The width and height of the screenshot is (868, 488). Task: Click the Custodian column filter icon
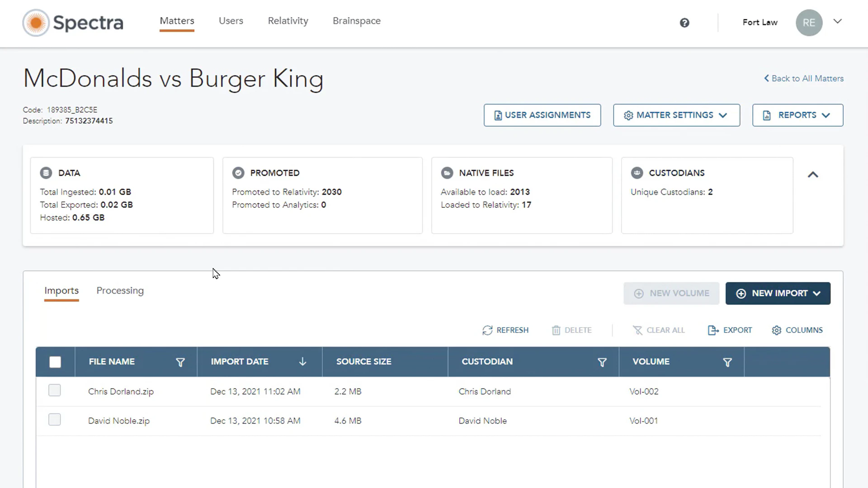click(602, 362)
